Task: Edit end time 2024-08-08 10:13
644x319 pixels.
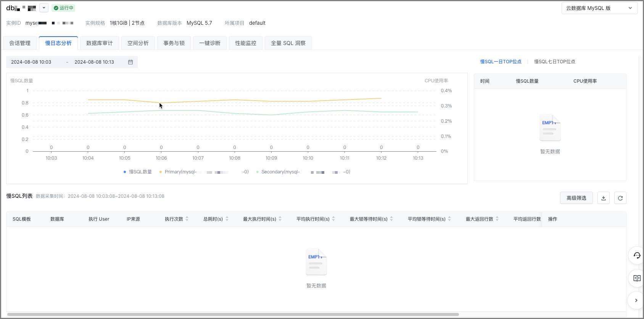Action: (94, 62)
